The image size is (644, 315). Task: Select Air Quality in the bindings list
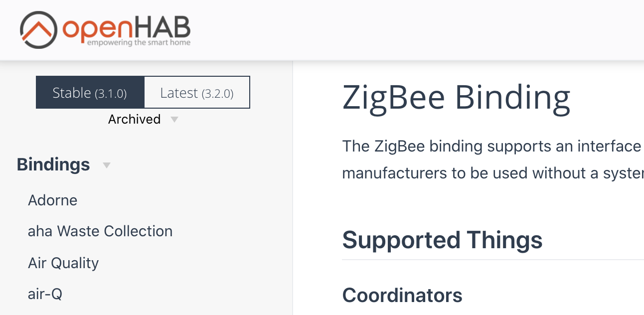coord(63,263)
